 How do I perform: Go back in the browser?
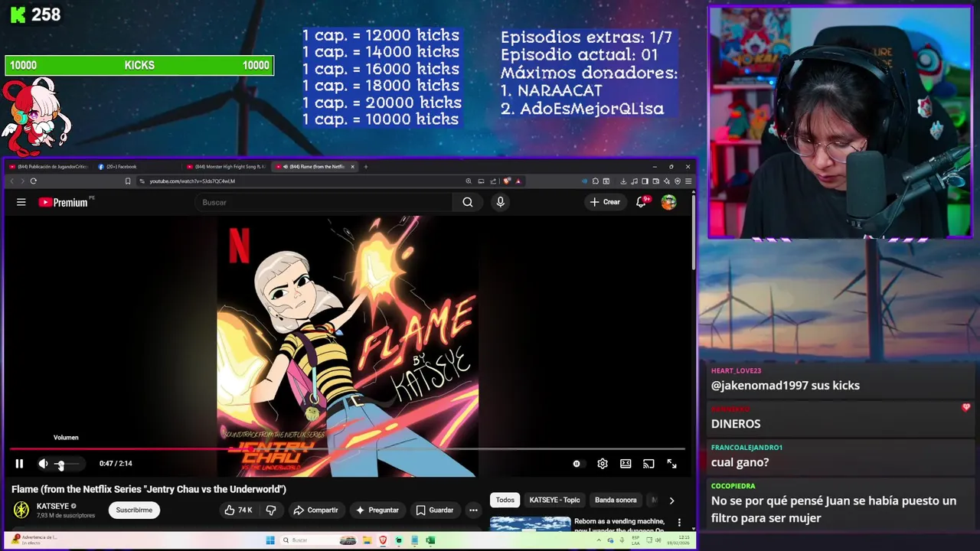pyautogui.click(x=11, y=181)
